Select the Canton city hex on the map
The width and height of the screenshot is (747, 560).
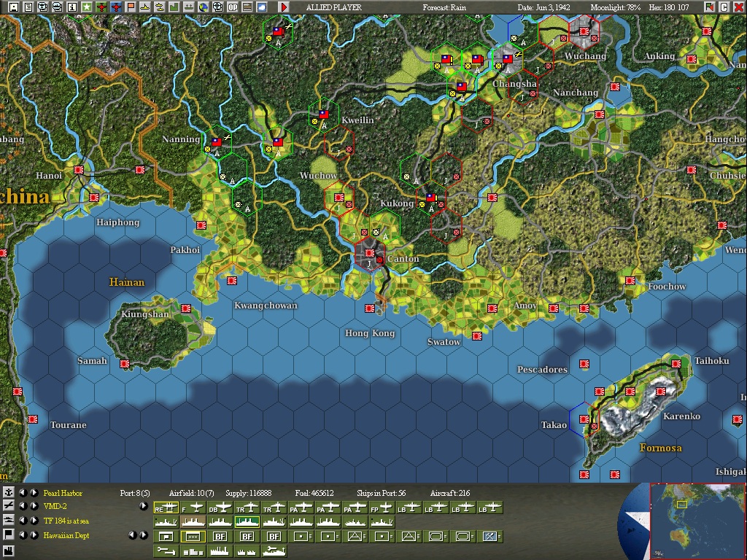(x=370, y=256)
